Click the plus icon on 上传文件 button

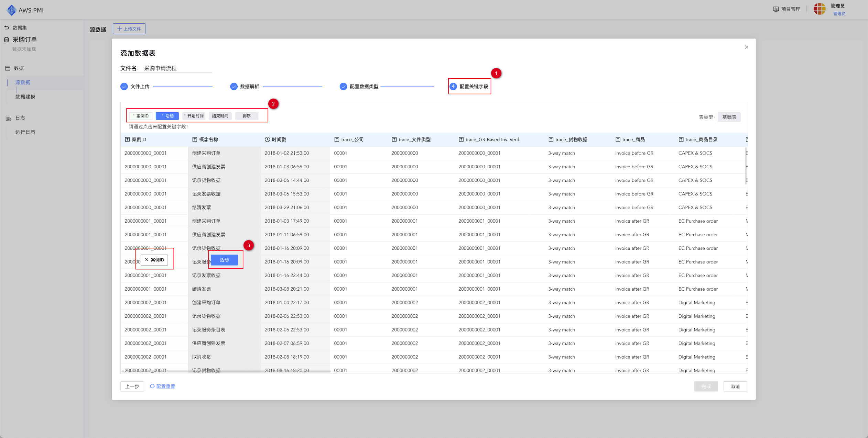point(120,29)
